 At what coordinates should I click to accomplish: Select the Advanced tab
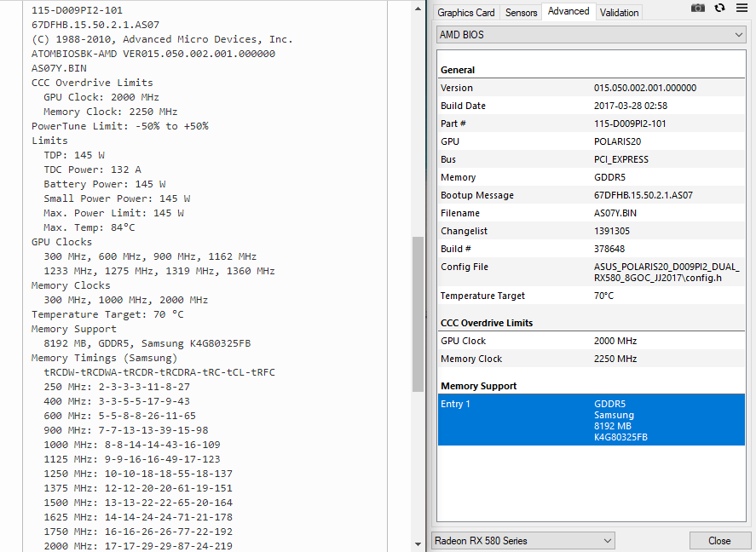click(x=568, y=11)
